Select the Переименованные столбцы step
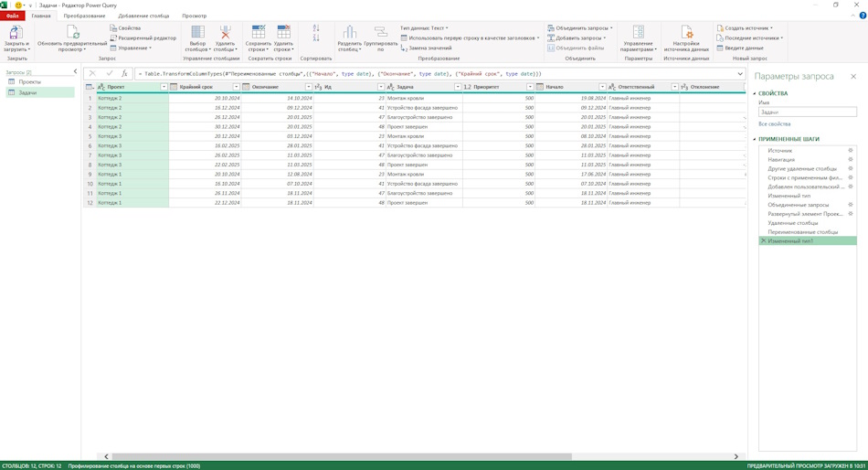868x470 pixels. click(808, 231)
